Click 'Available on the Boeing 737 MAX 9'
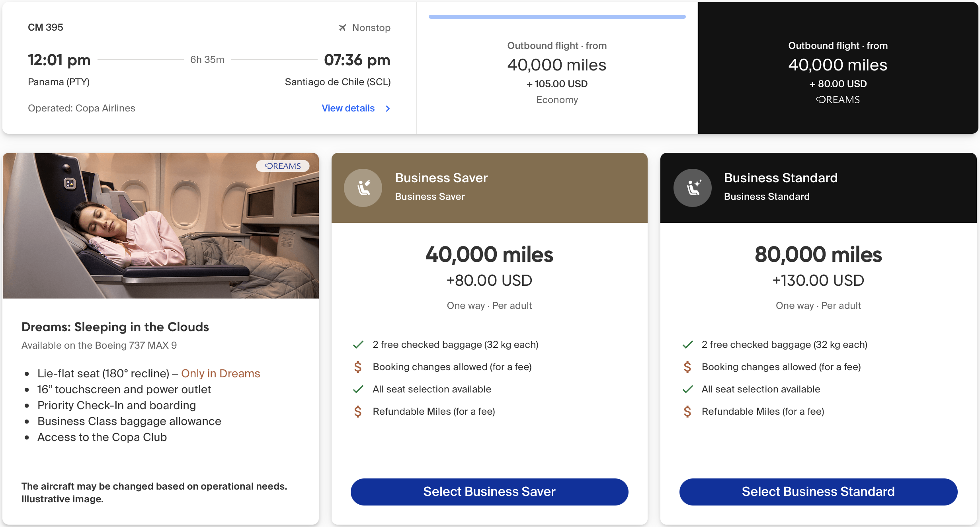Image resolution: width=980 pixels, height=527 pixels. point(99,345)
